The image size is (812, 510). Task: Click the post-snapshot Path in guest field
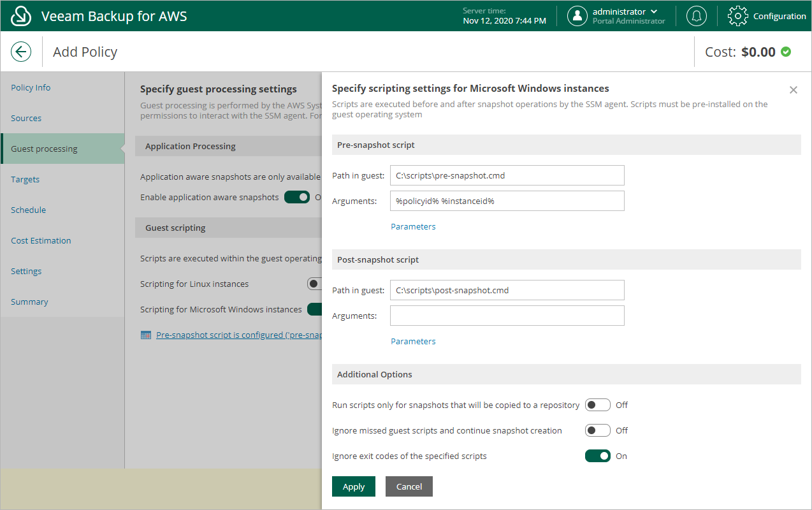point(507,290)
